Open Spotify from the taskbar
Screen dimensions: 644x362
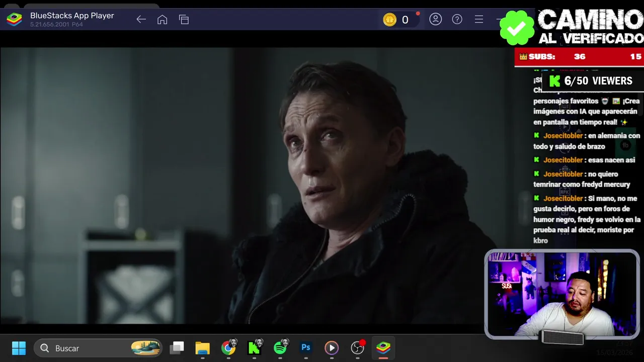click(x=280, y=347)
